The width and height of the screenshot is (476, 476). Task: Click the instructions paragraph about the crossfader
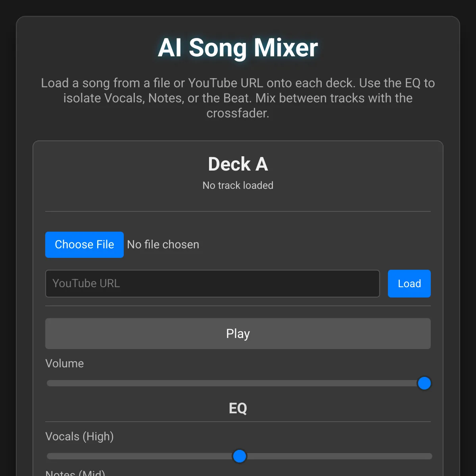(x=238, y=98)
